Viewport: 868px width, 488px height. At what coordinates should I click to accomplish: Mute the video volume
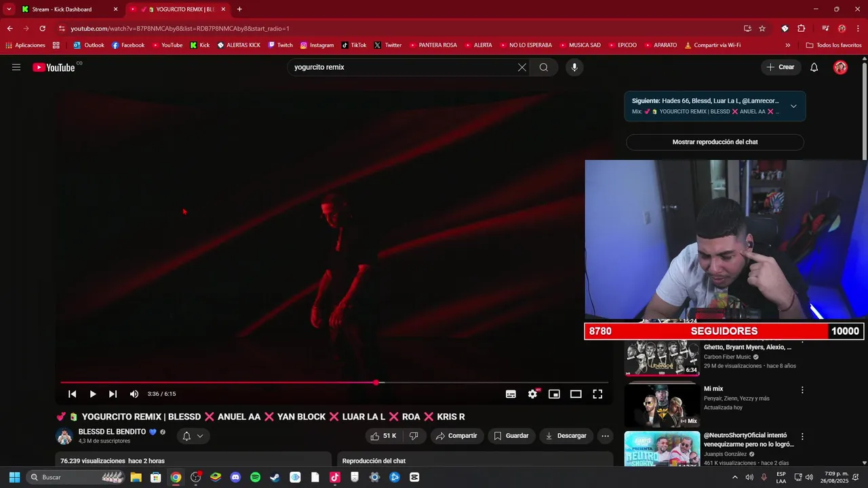(x=134, y=394)
